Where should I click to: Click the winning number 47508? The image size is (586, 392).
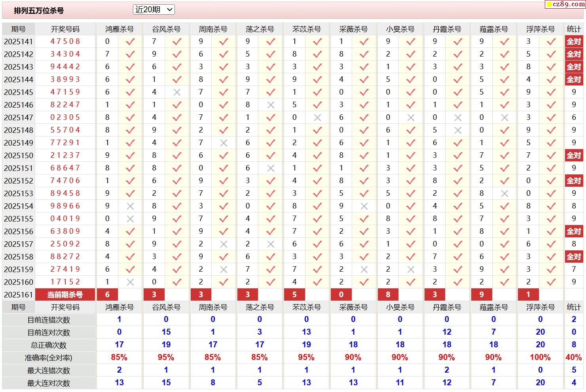click(x=65, y=41)
